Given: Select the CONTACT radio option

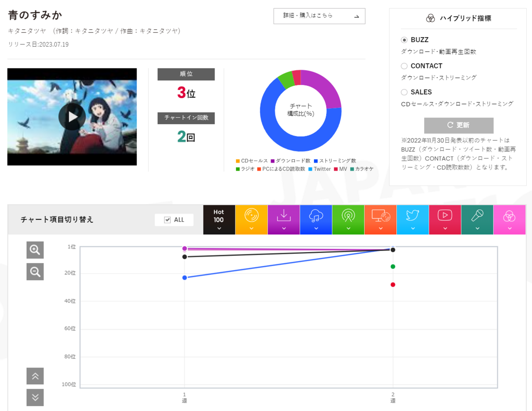Looking at the screenshot, I should [404, 66].
